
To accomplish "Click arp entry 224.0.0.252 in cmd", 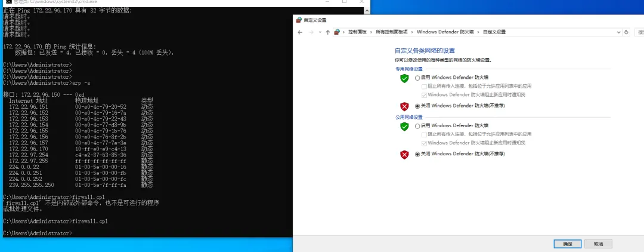I will click(26, 179).
